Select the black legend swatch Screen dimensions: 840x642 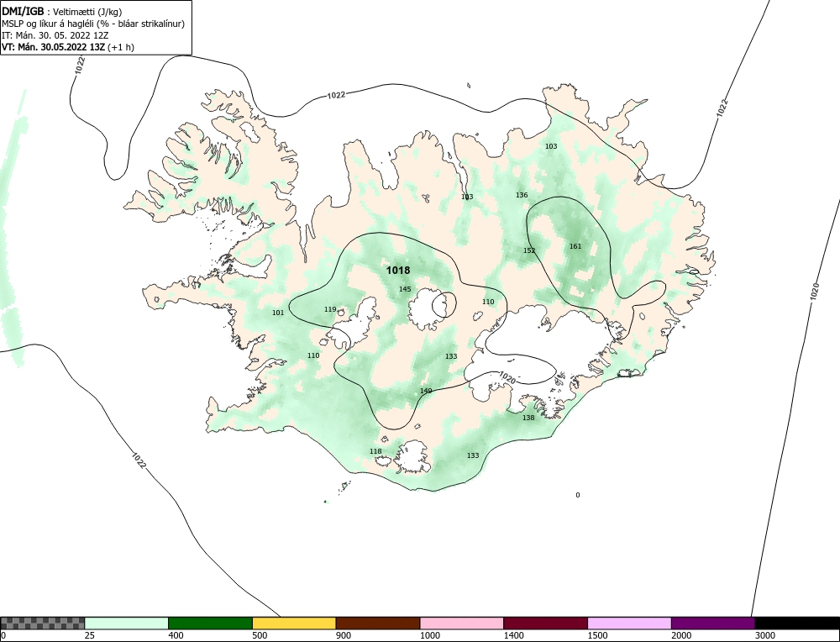pyautogui.click(x=797, y=624)
